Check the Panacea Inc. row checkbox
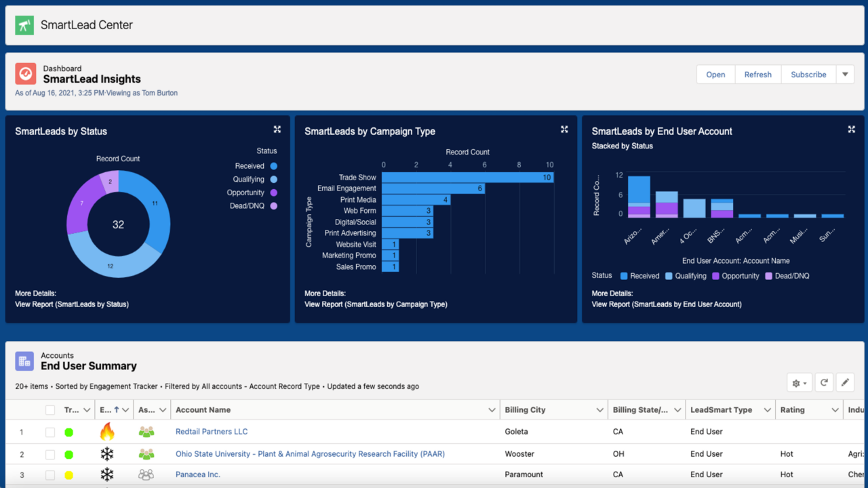This screenshot has height=488, width=868. [50, 475]
